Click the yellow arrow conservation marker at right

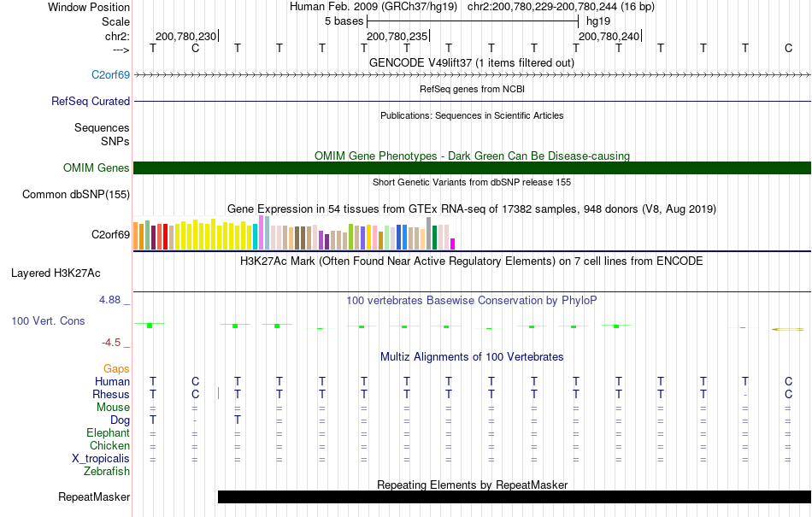coord(788,329)
